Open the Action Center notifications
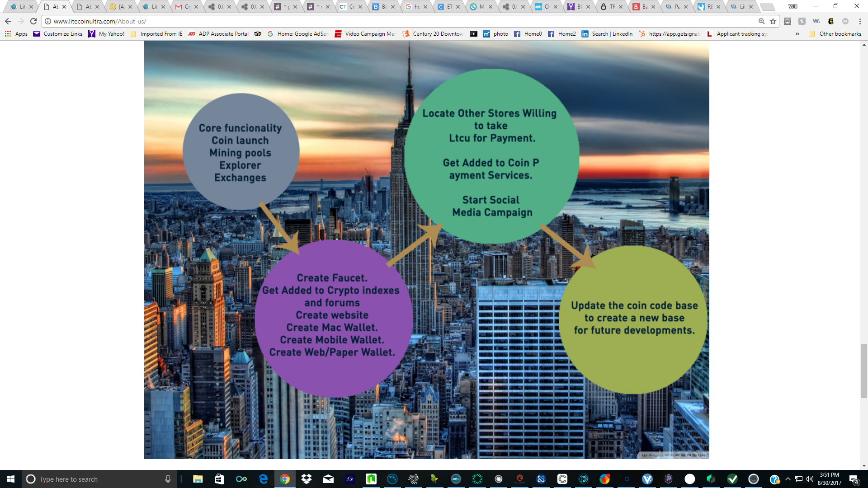The height and width of the screenshot is (488, 868). 854,479
